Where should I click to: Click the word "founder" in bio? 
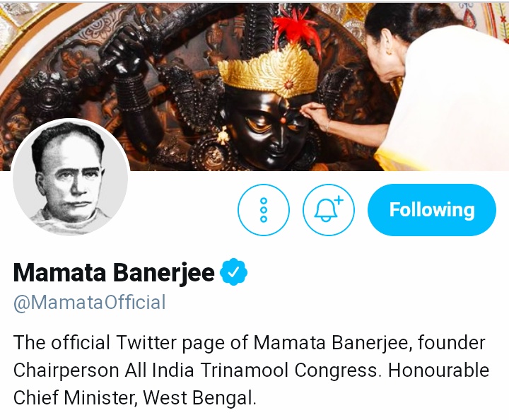click(x=451, y=343)
